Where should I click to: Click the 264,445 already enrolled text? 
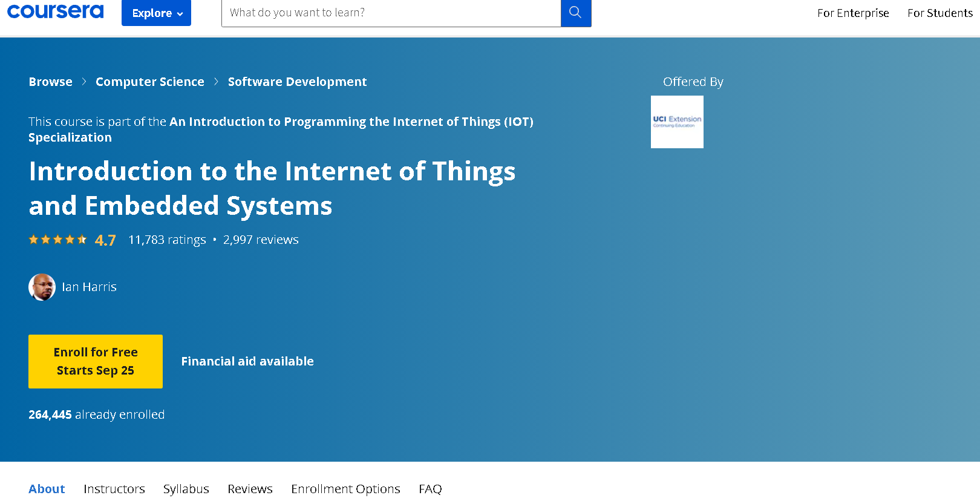tap(97, 414)
